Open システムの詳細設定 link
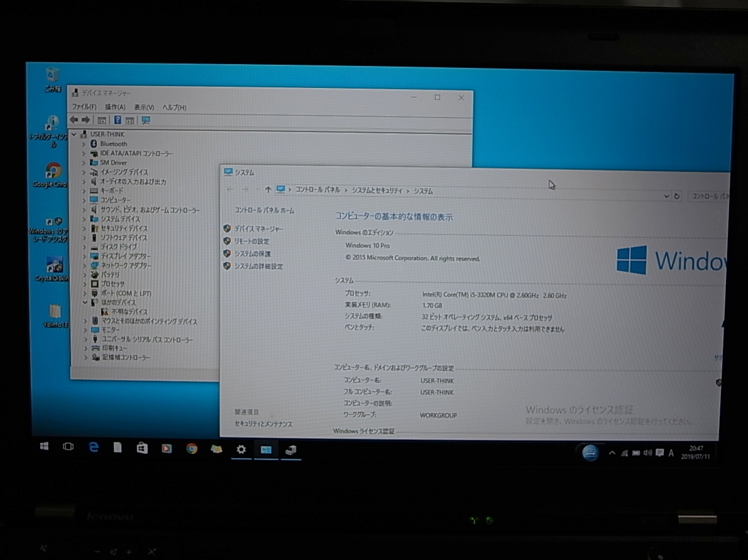The width and height of the screenshot is (748, 560). [258, 266]
